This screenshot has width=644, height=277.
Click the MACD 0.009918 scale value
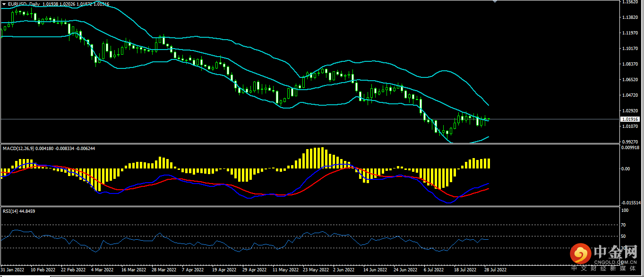tap(631, 147)
